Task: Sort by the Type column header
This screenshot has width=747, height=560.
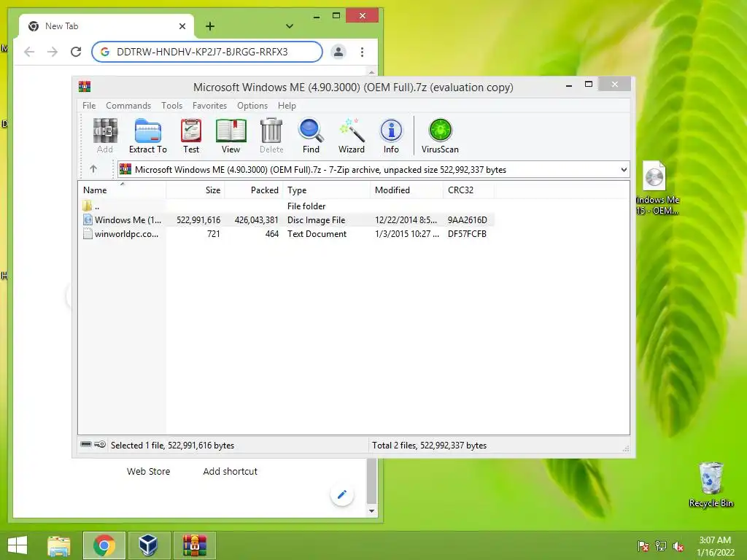Action: [x=326, y=190]
